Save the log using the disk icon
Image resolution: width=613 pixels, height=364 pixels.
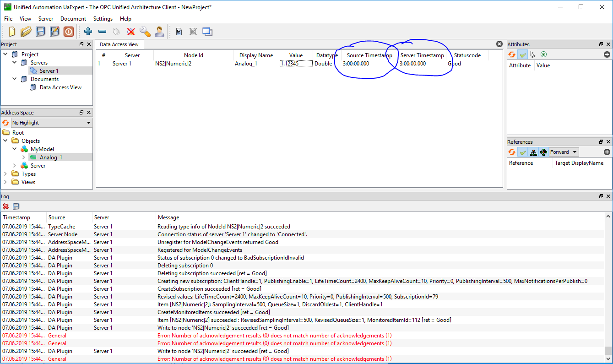tap(16, 206)
